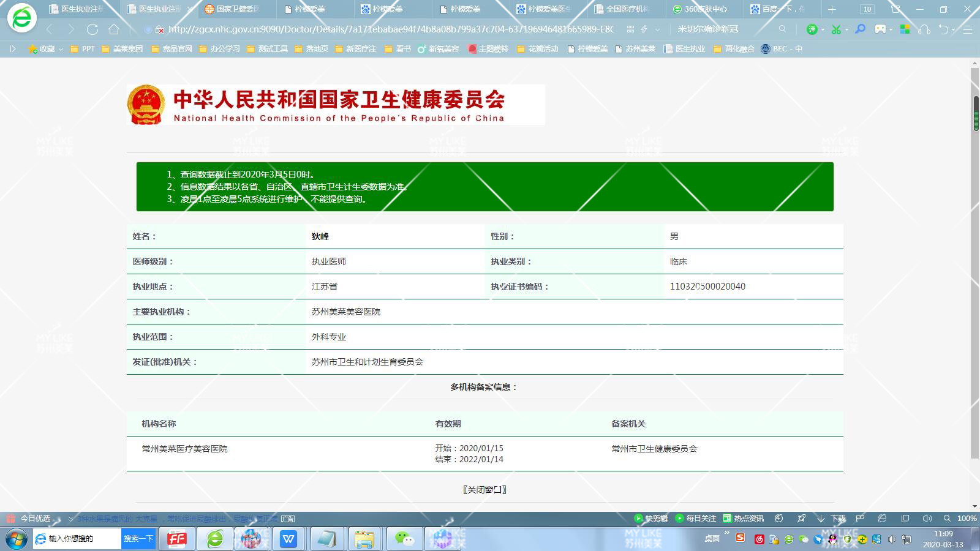This screenshot has width=980, height=551.
Task: Click the search magnifier in search box
Action: (x=782, y=29)
